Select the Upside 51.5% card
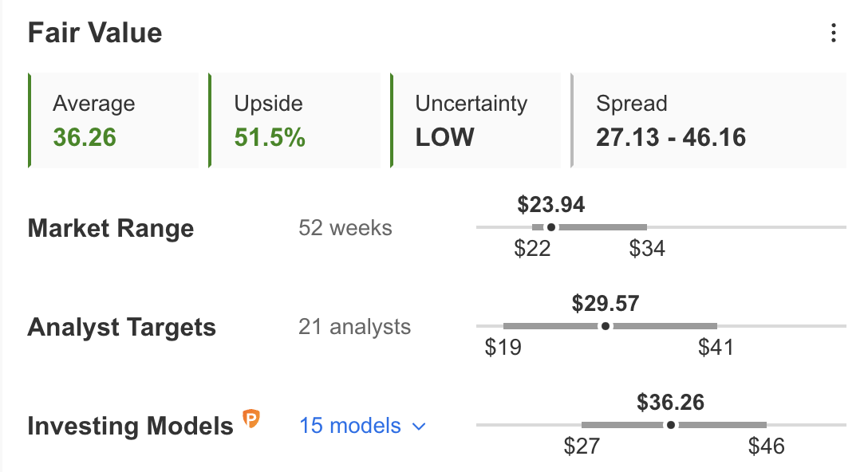The width and height of the screenshot is (868, 472). coord(294,120)
